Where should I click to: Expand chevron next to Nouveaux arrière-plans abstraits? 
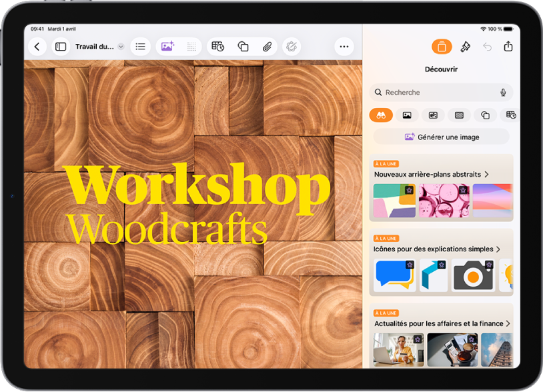486,175
